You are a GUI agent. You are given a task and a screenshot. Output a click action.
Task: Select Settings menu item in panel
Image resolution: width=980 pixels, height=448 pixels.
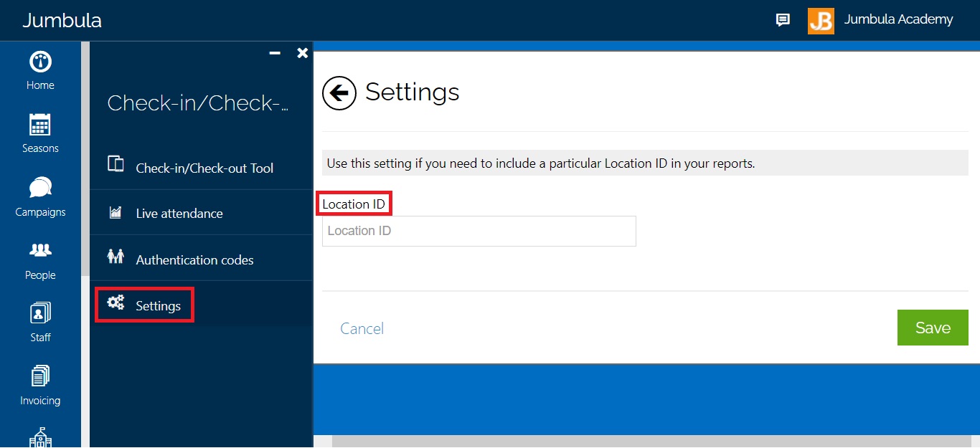[x=202, y=305]
